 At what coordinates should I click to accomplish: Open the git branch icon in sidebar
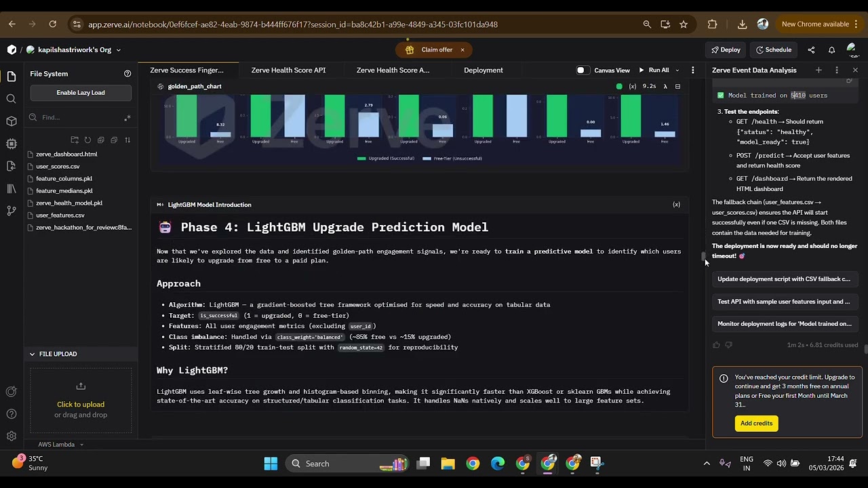pos(11,211)
